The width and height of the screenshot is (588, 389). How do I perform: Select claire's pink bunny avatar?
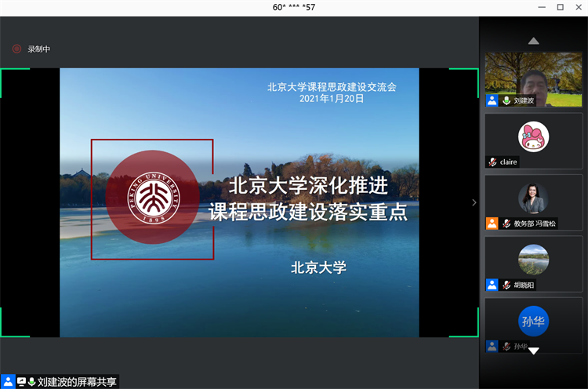533,136
